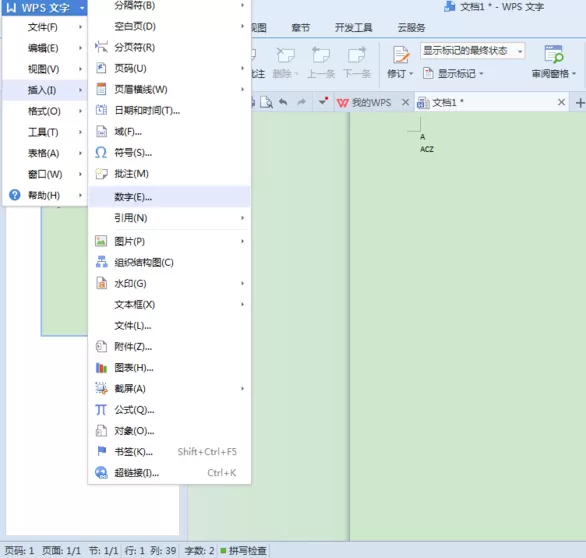Screen dimensions: 586x558
Task: Click the previous comment 上一条 icon
Action: [321, 55]
